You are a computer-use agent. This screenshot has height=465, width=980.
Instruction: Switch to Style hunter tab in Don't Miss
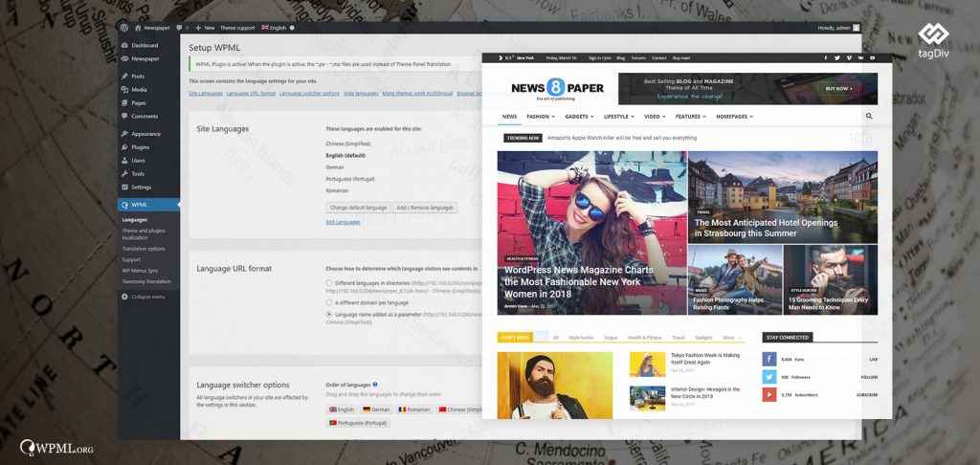pyautogui.click(x=581, y=338)
